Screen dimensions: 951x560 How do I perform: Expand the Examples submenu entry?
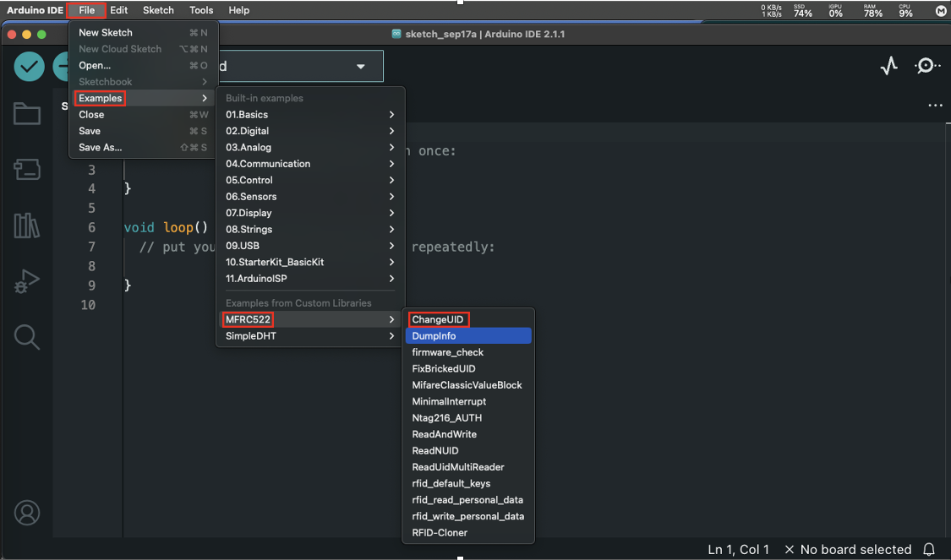[143, 98]
